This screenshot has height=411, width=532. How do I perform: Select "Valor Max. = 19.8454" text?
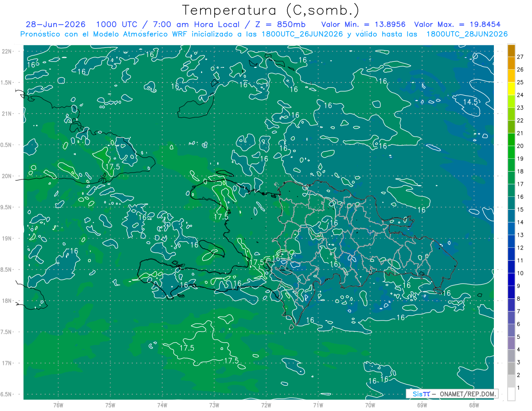457,24
